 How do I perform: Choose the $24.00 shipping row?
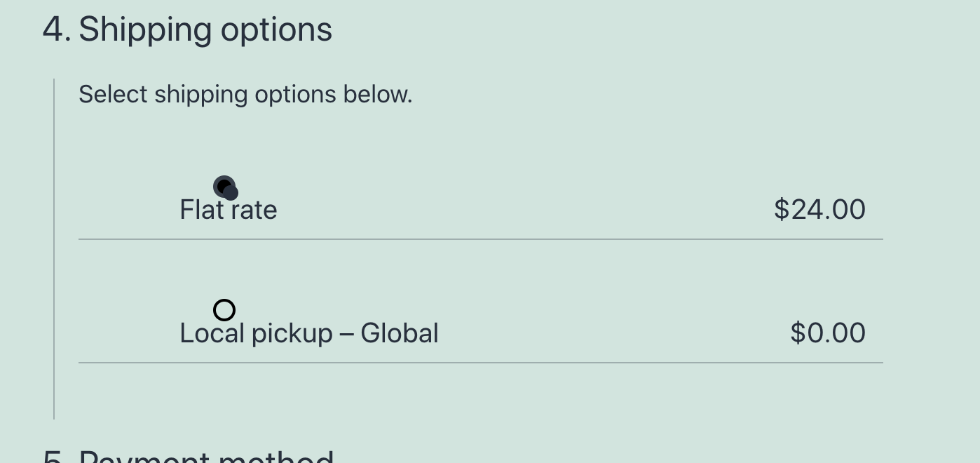point(491,209)
